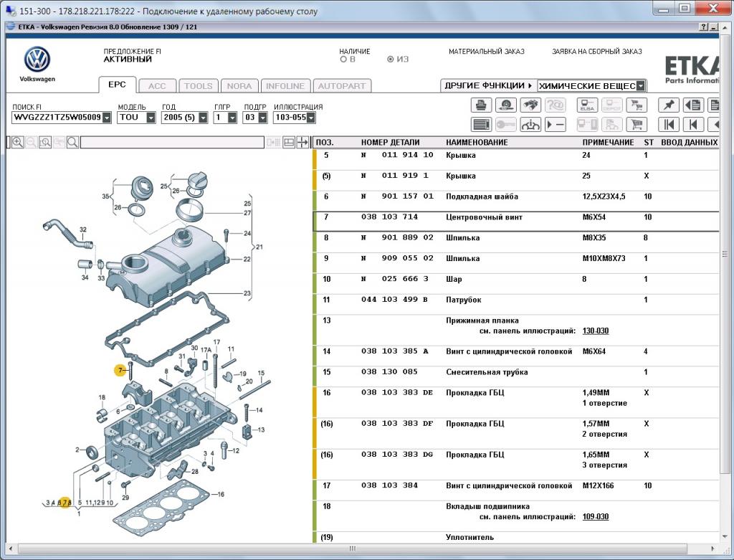The height and width of the screenshot is (560, 734).
Task: Click the НОМЕР ДЕТАЛИ column header
Action: (391, 143)
